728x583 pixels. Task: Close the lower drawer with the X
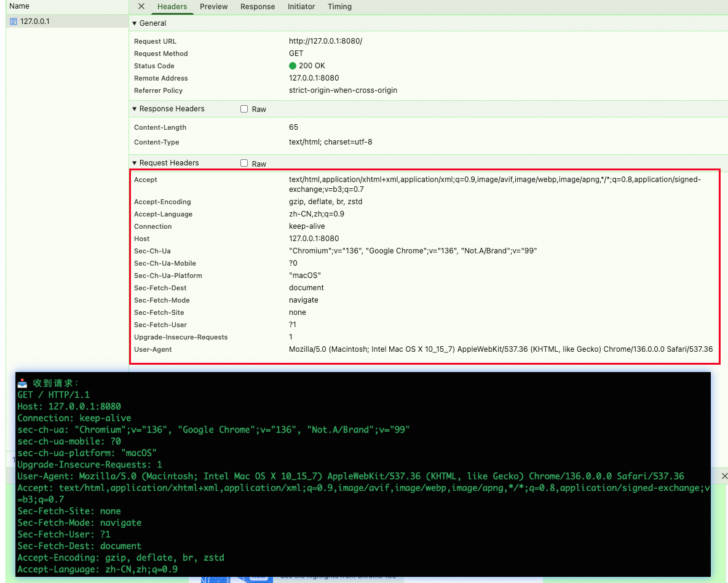point(724,476)
